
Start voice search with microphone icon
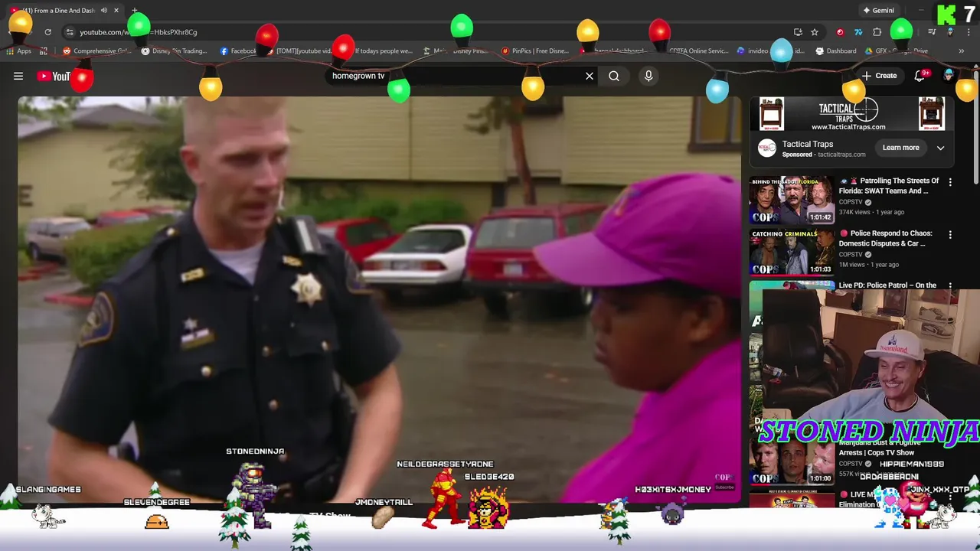tap(648, 76)
